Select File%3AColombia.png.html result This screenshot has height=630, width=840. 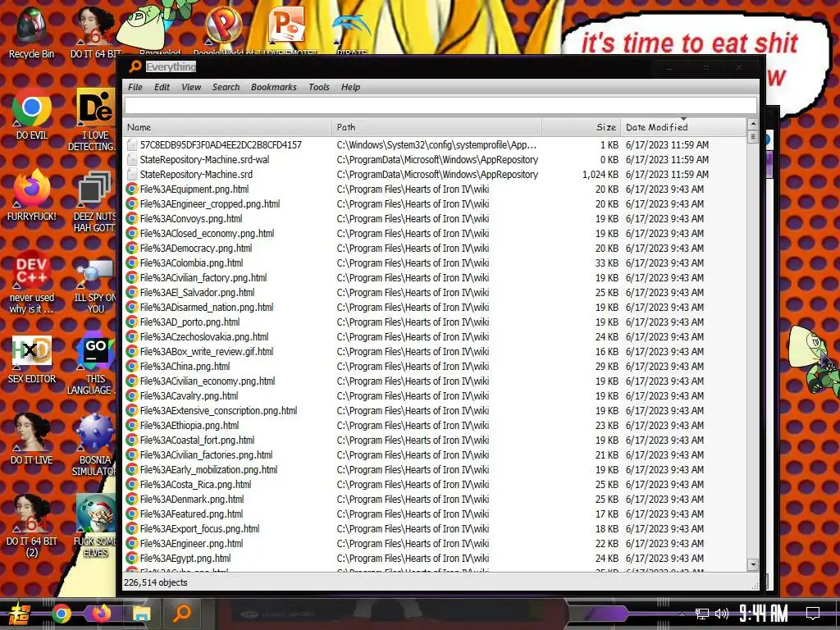tap(435, 263)
